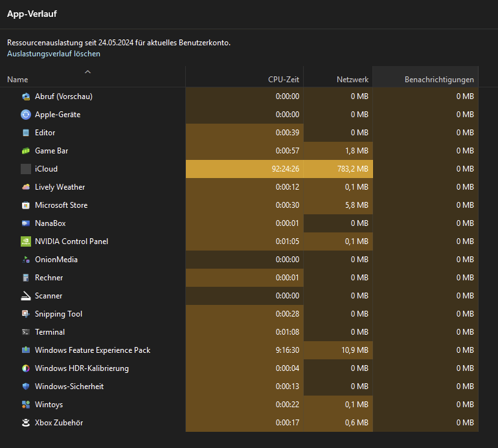
Task: Select the Lively Weather row name
Action: [60, 187]
